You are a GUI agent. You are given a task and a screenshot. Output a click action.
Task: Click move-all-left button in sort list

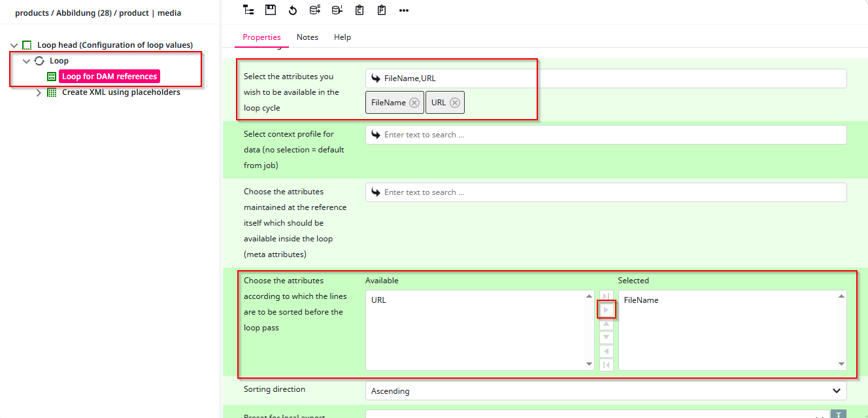pos(607,365)
